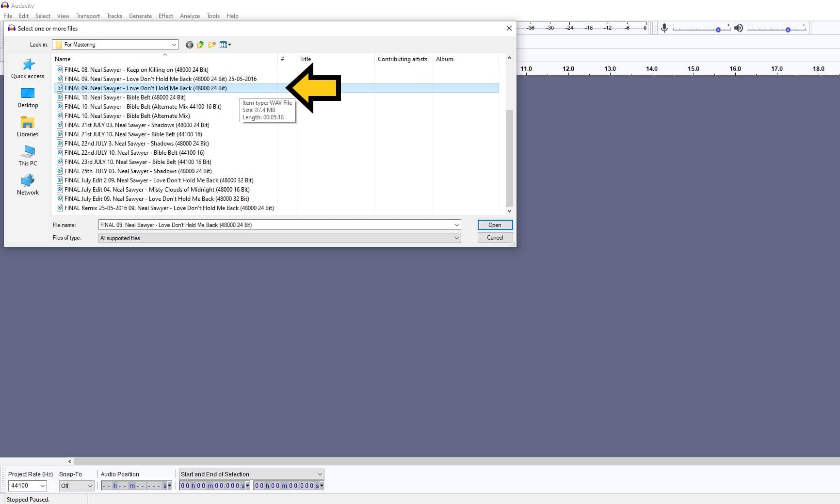
Task: Click the recording meter microphone icon
Action: pyautogui.click(x=664, y=28)
